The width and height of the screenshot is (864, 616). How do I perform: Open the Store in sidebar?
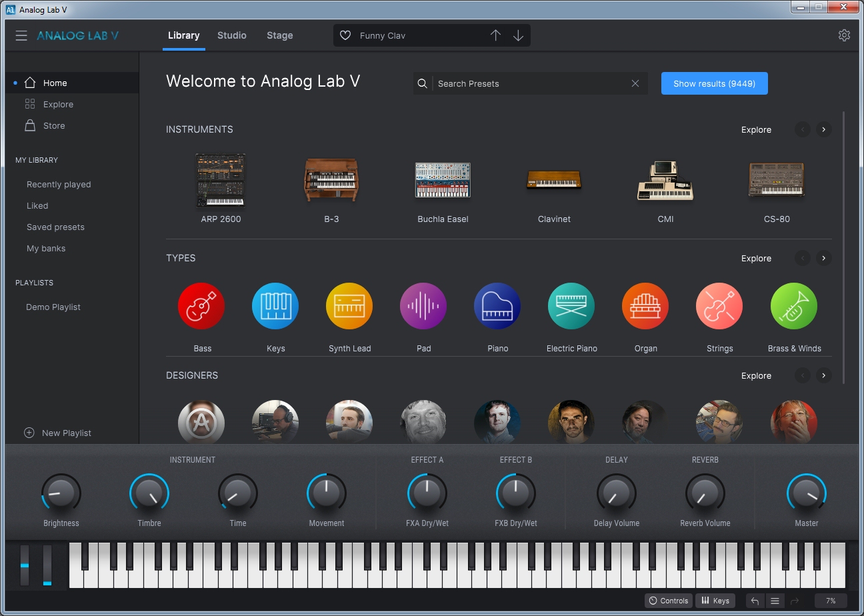click(x=53, y=126)
